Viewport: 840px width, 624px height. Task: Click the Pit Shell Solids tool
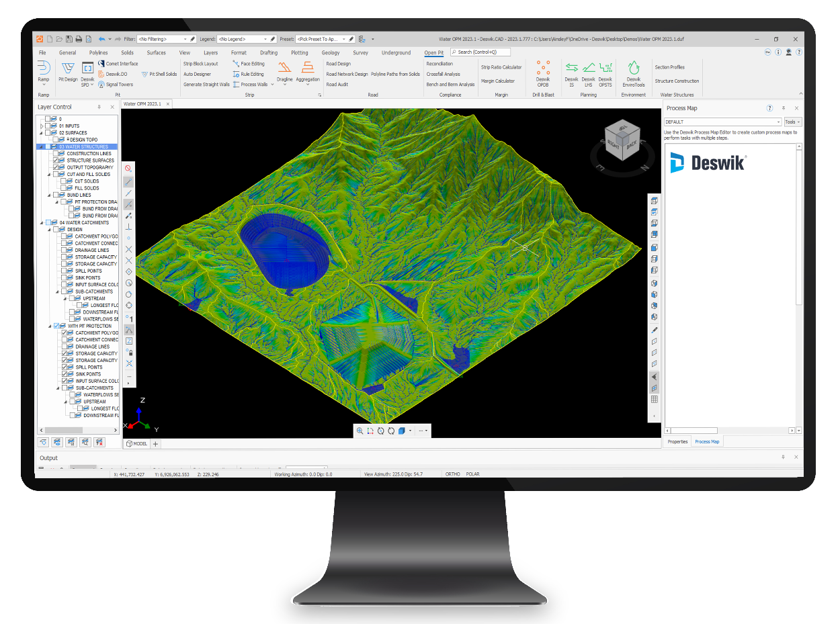tap(159, 74)
